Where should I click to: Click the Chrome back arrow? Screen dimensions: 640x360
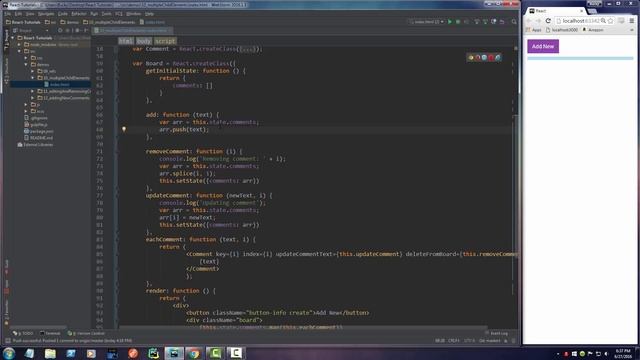pos(529,20)
